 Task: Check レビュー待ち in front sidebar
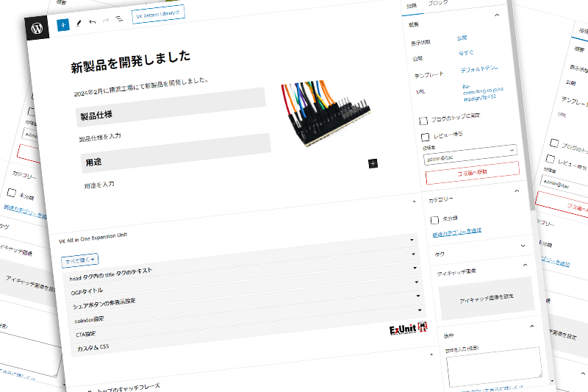click(x=426, y=137)
